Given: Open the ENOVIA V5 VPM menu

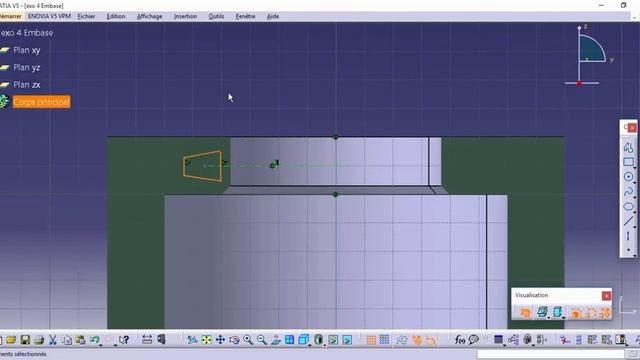Looking at the screenshot, I should tap(49, 16).
